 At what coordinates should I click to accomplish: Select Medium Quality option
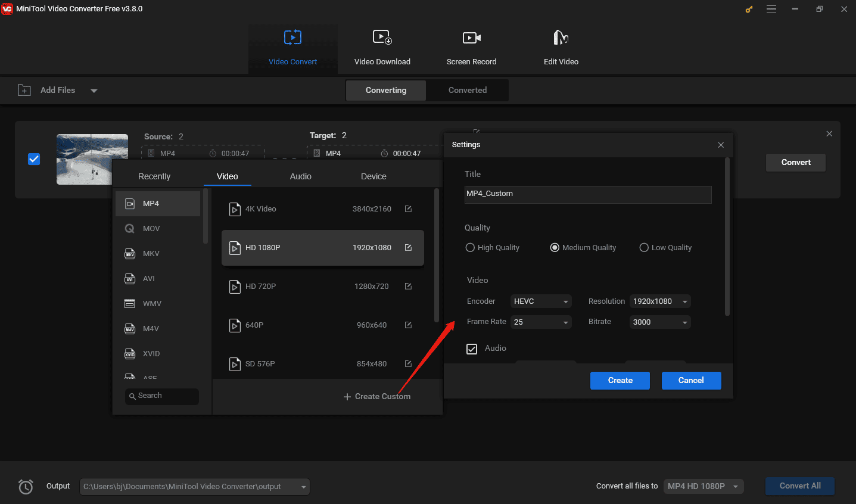click(583, 248)
